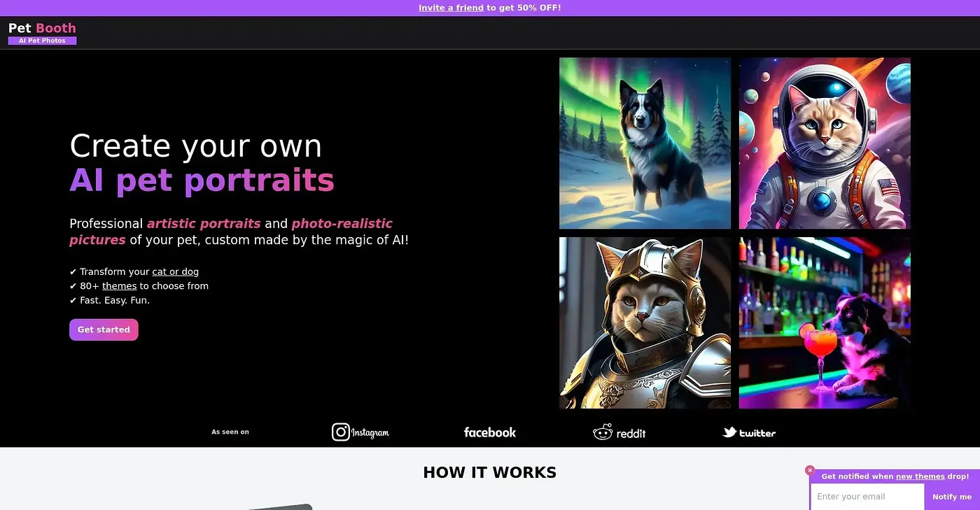Click the AI pet portraits headline
980x510 pixels.
pos(202,180)
